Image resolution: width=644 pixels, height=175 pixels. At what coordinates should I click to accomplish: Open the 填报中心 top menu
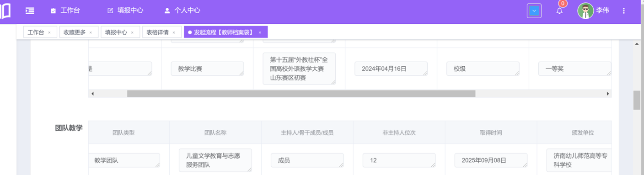coord(125,11)
